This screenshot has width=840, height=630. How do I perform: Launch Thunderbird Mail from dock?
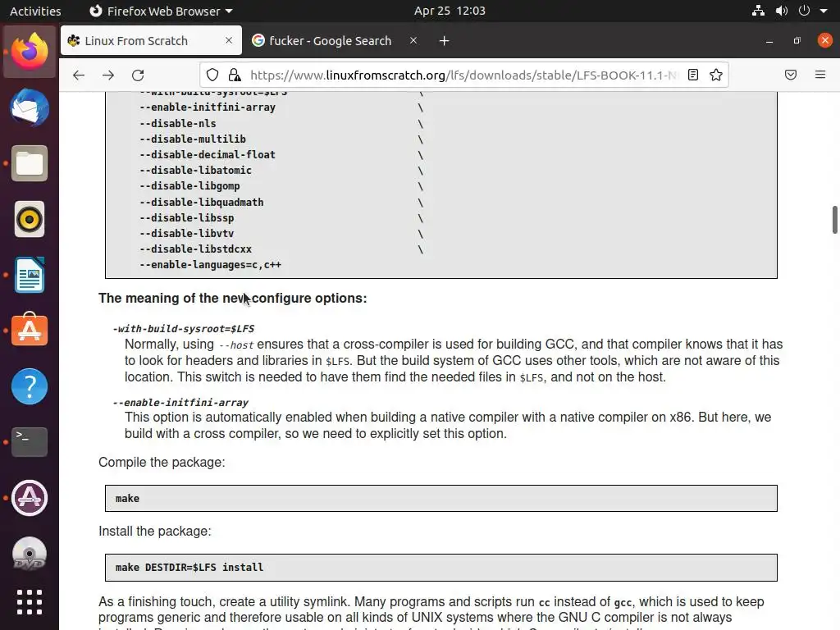30,107
